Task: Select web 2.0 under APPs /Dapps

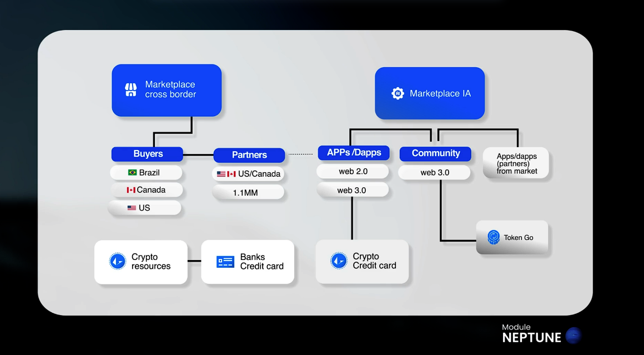Action: click(x=353, y=172)
